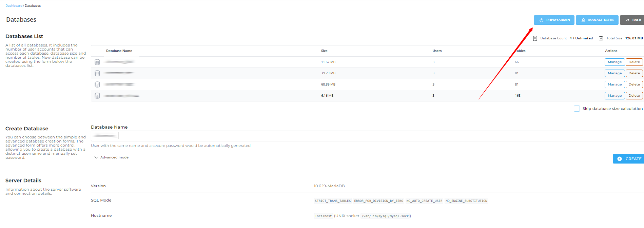Click the first row database icon

click(x=97, y=62)
